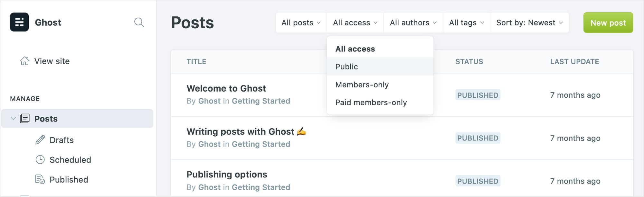Image resolution: width=644 pixels, height=197 pixels.
Task: Select All access menu option
Action: [x=355, y=49]
